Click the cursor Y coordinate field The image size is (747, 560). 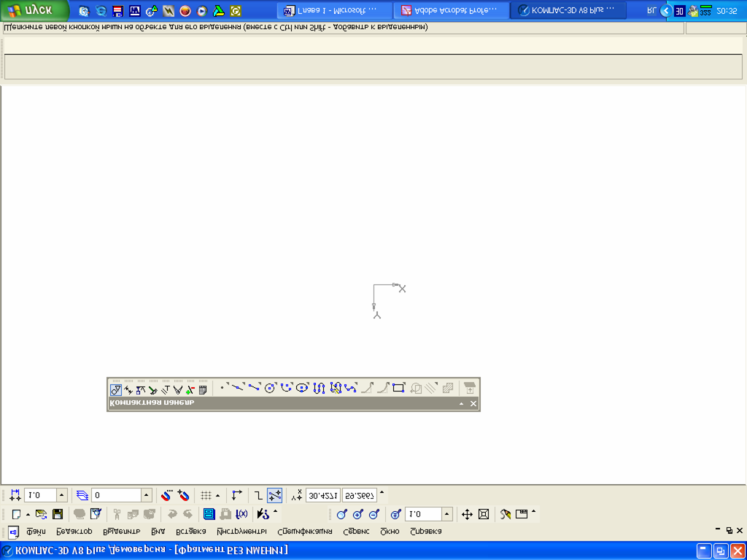coord(359,495)
